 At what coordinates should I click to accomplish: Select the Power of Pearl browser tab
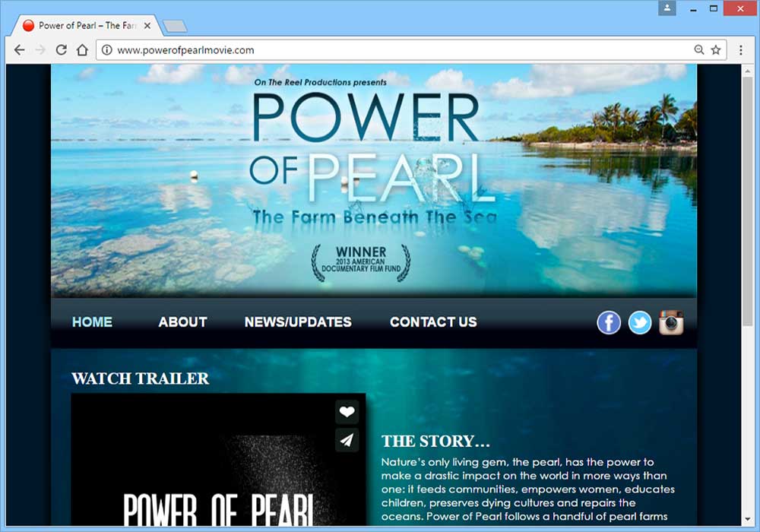click(87, 26)
